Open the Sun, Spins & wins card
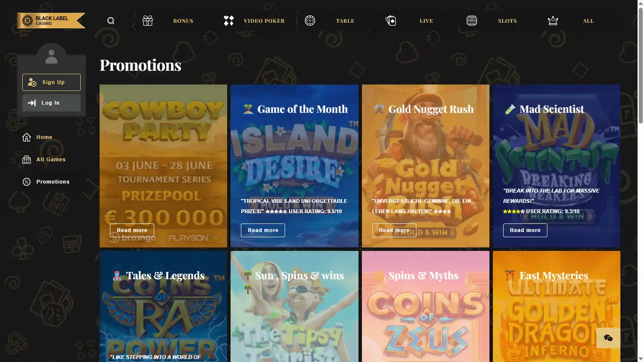644x362 pixels. [295, 306]
